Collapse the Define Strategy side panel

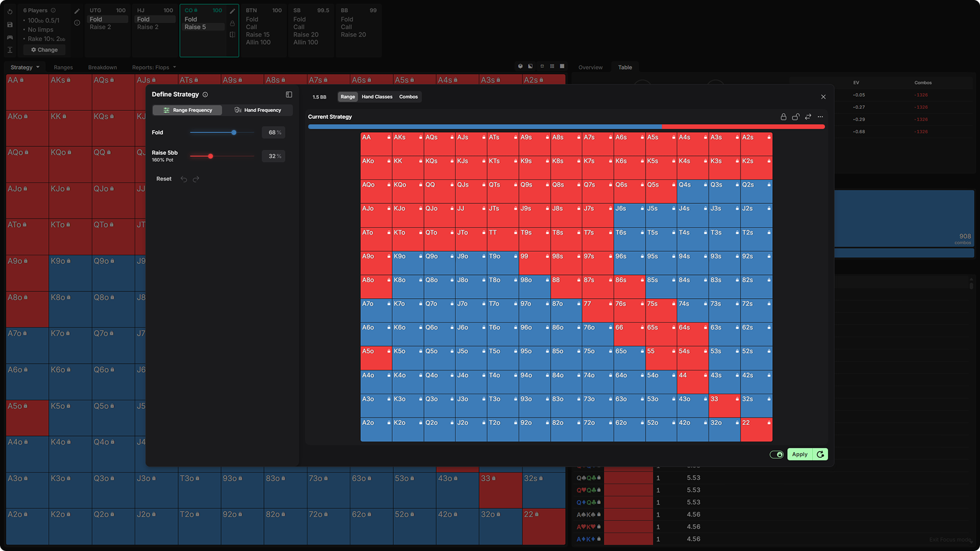tap(289, 94)
